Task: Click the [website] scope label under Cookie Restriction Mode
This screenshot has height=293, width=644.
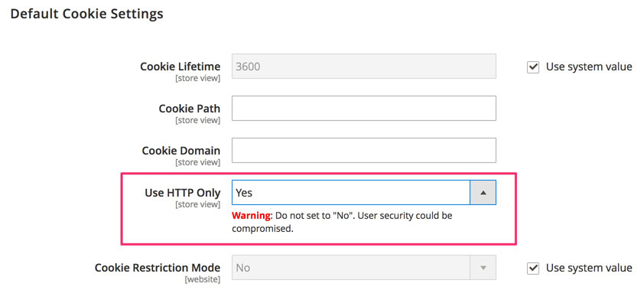Action: tap(203, 279)
